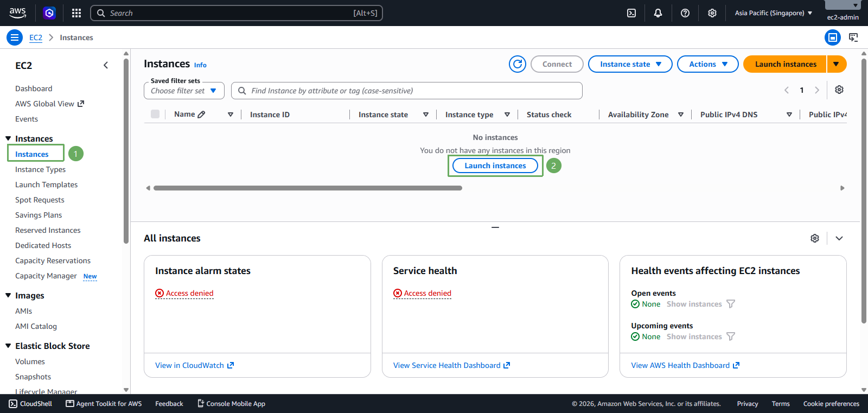
Task: Click the orange Launch instances button
Action: click(785, 64)
